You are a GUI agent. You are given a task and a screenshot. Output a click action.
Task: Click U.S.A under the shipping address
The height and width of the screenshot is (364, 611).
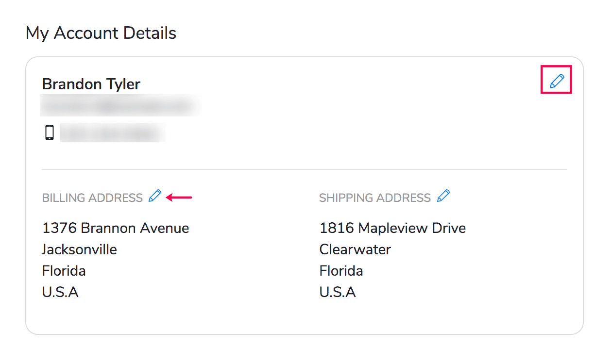click(338, 292)
